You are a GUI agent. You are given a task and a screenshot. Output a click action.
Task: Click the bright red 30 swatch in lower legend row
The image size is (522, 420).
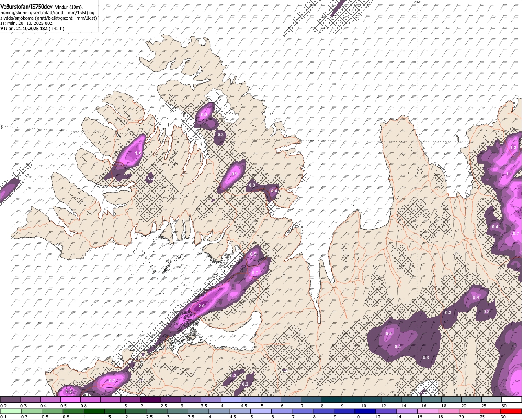coord(511,411)
